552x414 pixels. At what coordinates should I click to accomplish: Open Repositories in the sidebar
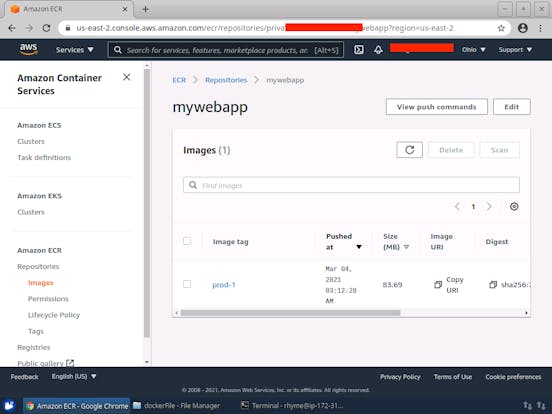pos(38,266)
